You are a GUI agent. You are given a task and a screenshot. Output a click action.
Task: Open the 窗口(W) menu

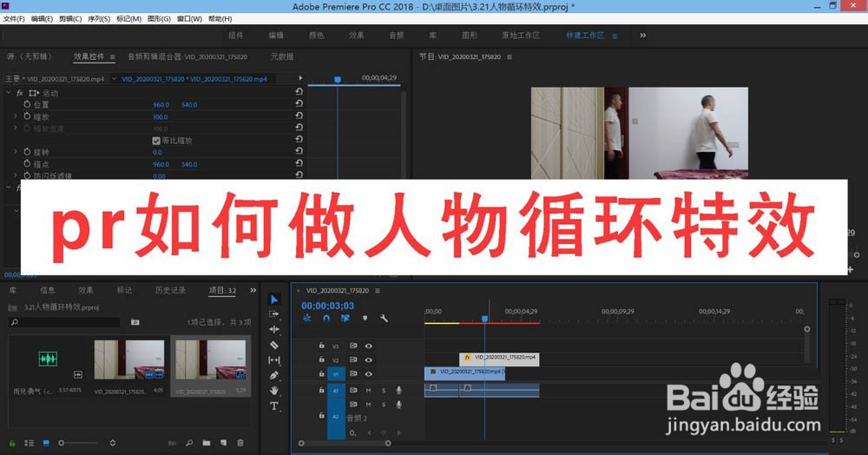point(189,19)
